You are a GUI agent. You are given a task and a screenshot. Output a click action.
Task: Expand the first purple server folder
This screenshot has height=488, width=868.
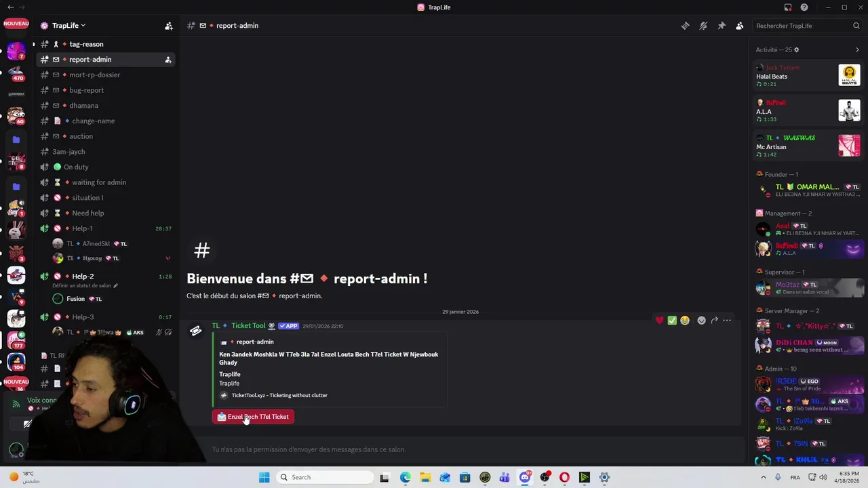pyautogui.click(x=16, y=140)
